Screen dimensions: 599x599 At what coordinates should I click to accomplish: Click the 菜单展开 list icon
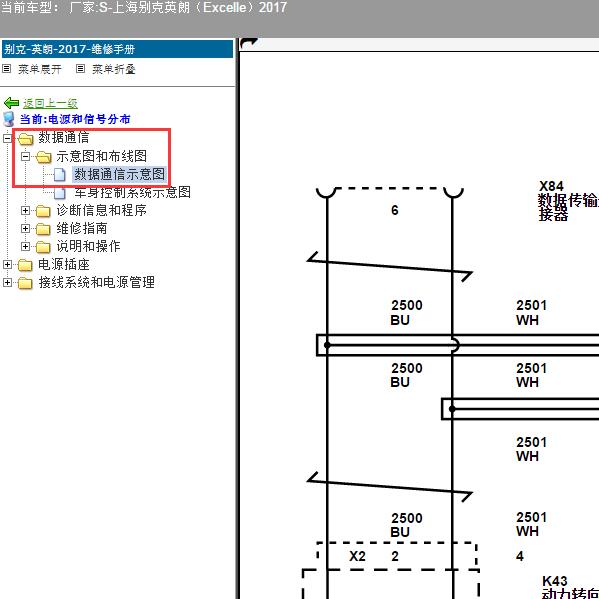[x=6, y=69]
